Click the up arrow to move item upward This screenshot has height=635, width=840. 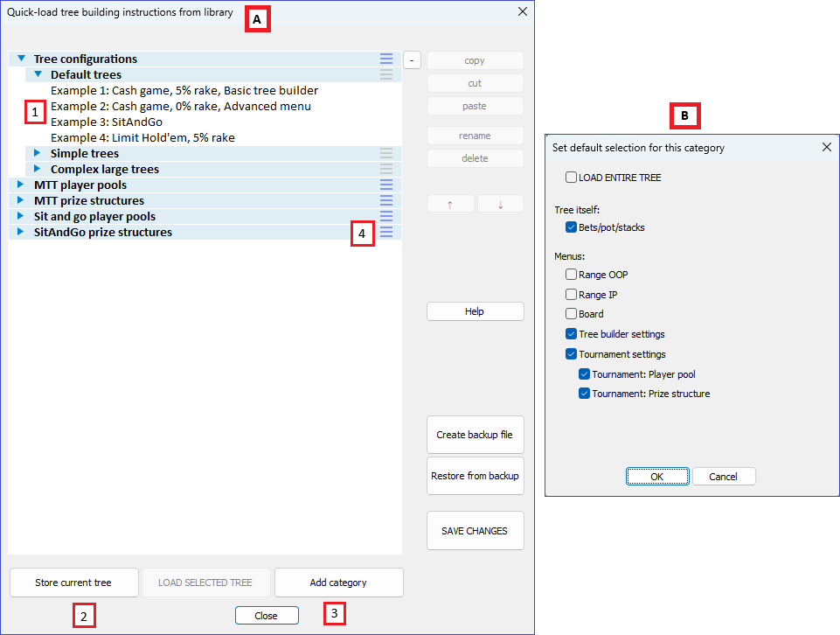tap(450, 203)
